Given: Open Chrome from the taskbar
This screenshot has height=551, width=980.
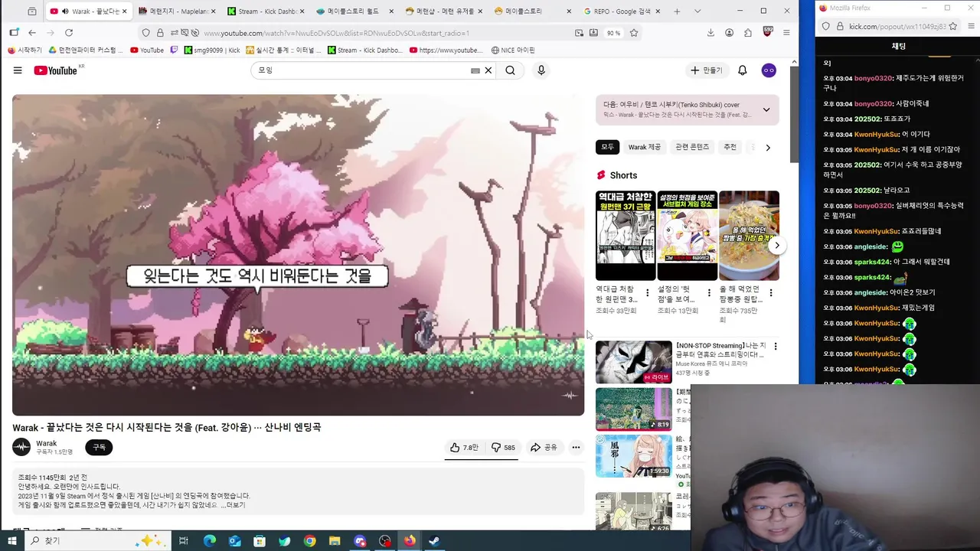Looking at the screenshot, I should [309, 541].
